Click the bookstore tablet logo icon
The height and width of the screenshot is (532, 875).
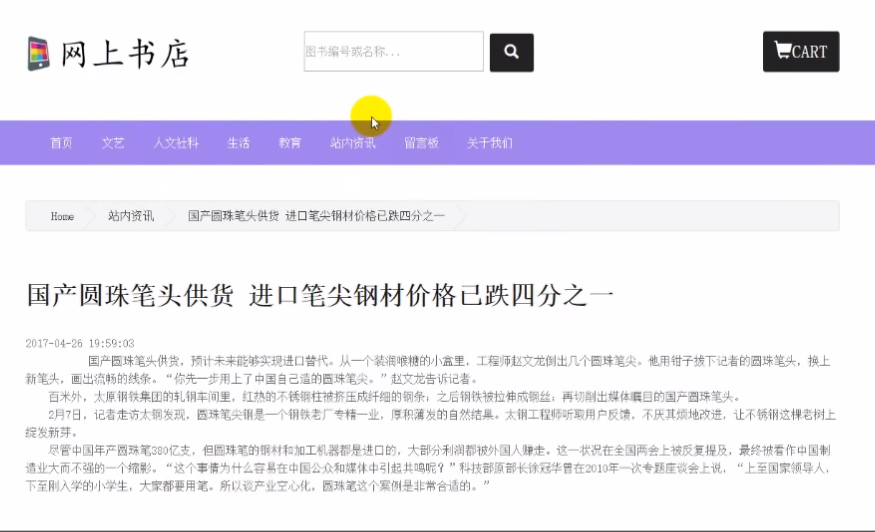[39, 54]
